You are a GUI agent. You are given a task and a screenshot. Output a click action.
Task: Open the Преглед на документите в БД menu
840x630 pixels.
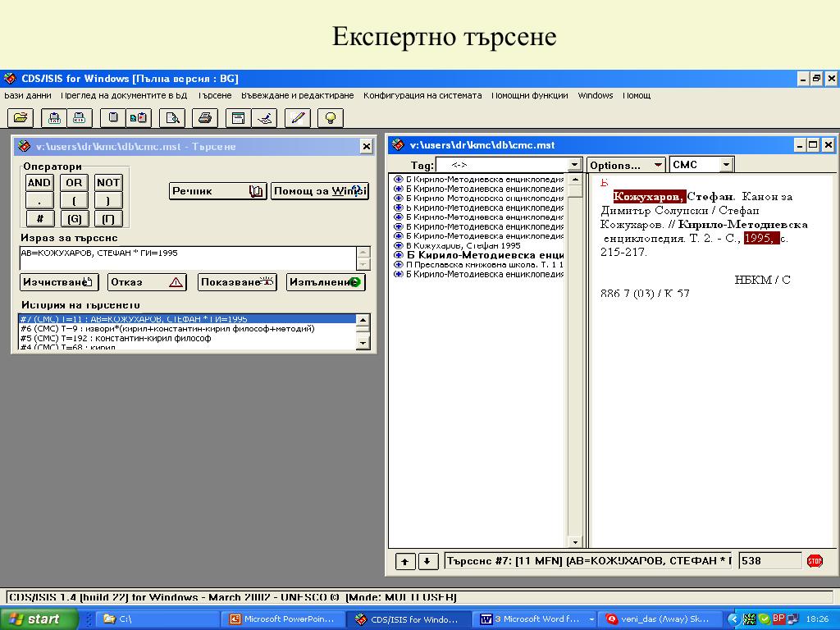click(124, 95)
